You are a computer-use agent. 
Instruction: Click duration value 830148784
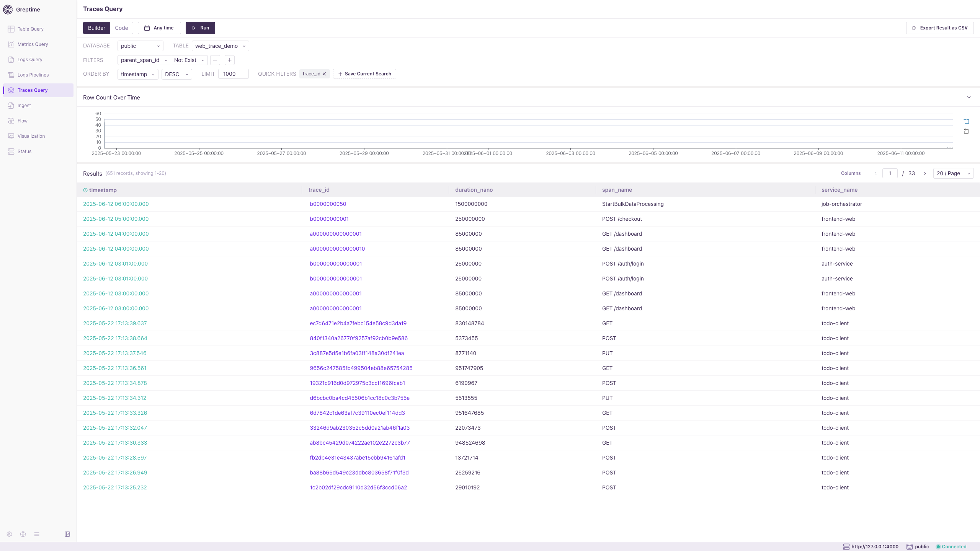[470, 323]
